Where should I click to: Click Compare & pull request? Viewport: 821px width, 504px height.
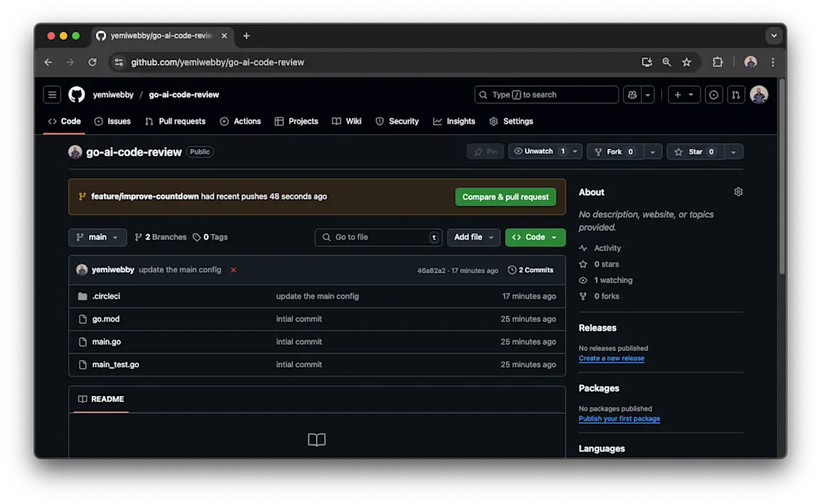(505, 196)
